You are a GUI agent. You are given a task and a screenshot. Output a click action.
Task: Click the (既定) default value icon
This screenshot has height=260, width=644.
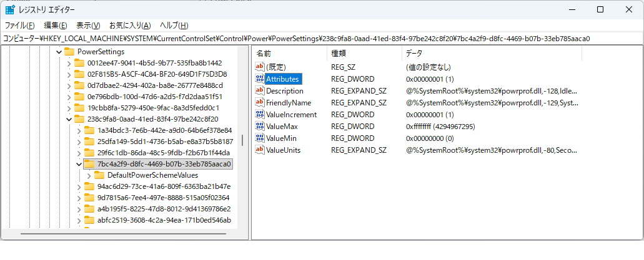[260, 67]
